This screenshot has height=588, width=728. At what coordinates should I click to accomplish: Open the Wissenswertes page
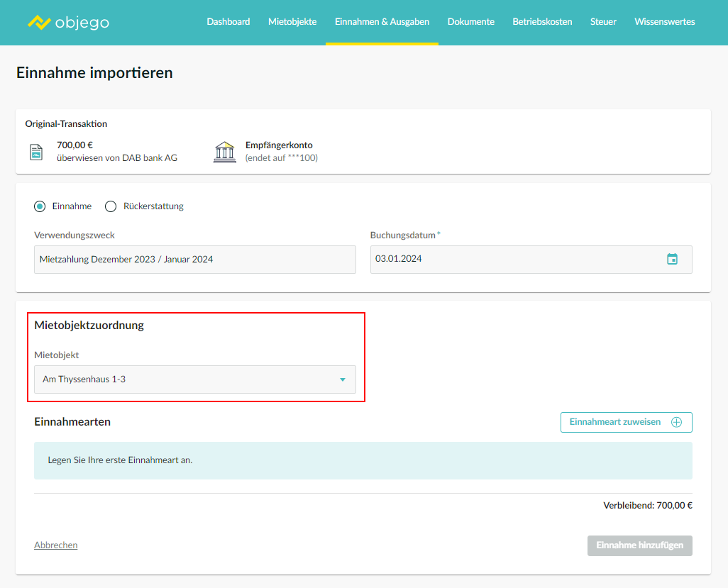(x=664, y=22)
